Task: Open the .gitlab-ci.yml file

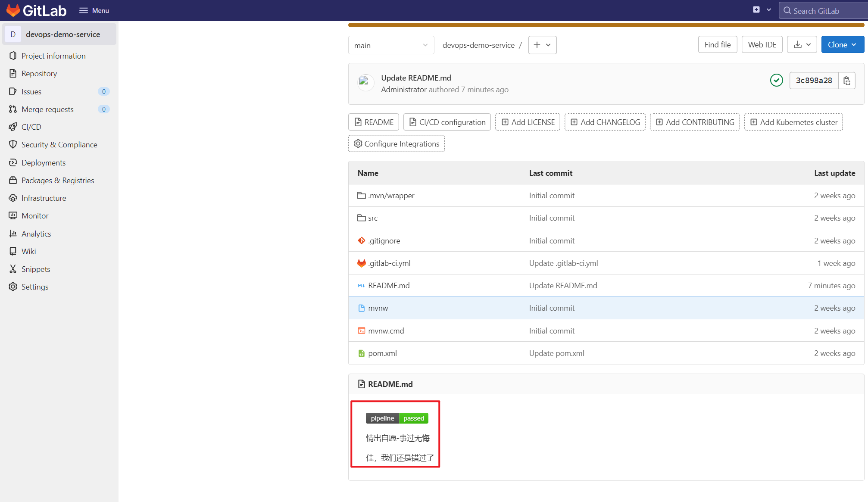Action: (x=389, y=263)
